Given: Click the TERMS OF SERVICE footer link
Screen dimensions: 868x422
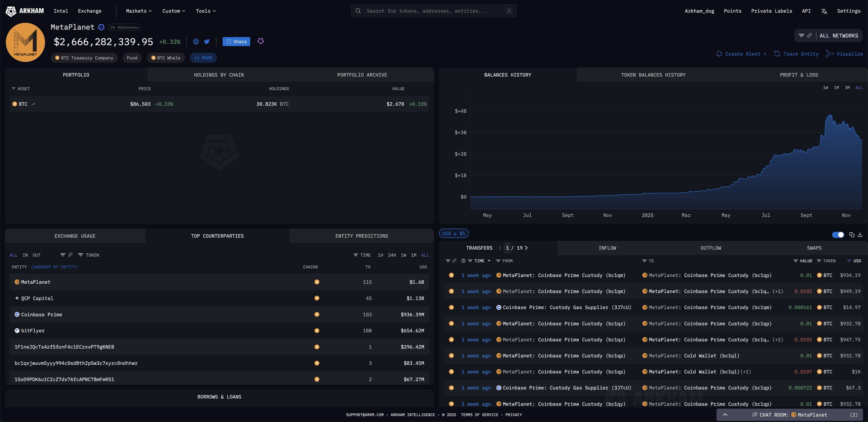Looking at the screenshot, I should [x=479, y=415].
